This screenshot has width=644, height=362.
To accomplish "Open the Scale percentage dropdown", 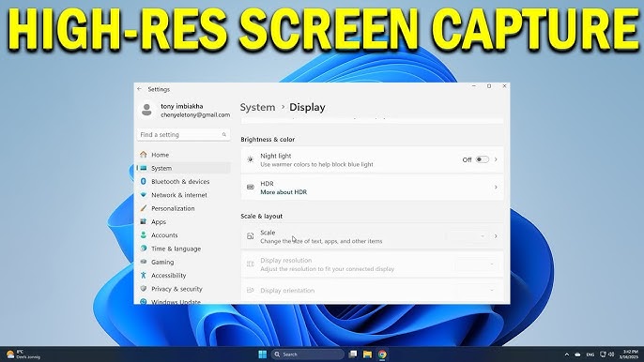I will point(467,236).
